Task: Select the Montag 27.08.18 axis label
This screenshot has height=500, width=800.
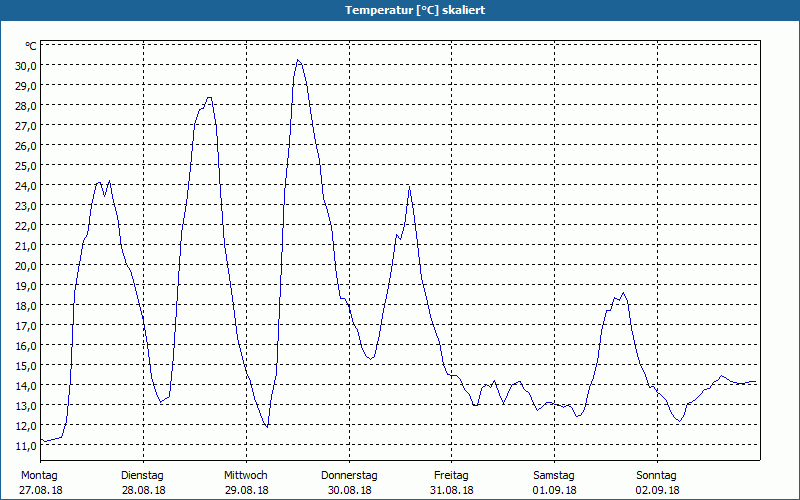Action: [40, 483]
